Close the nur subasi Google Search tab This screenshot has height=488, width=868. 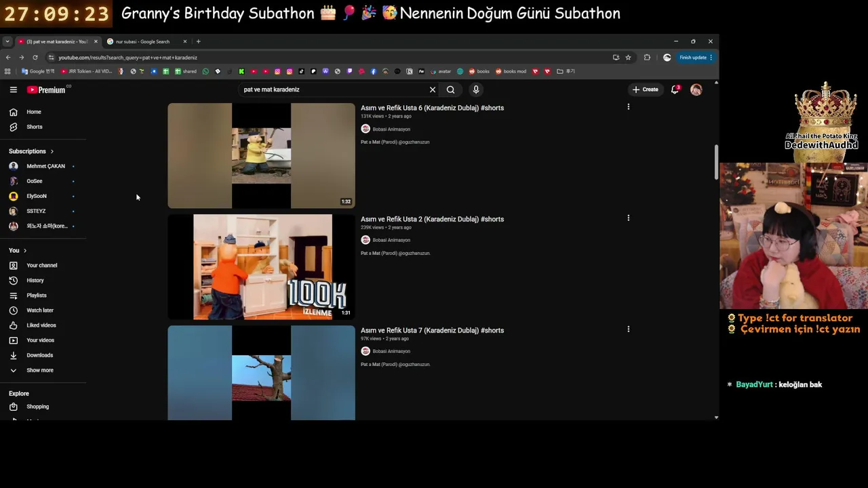(184, 41)
